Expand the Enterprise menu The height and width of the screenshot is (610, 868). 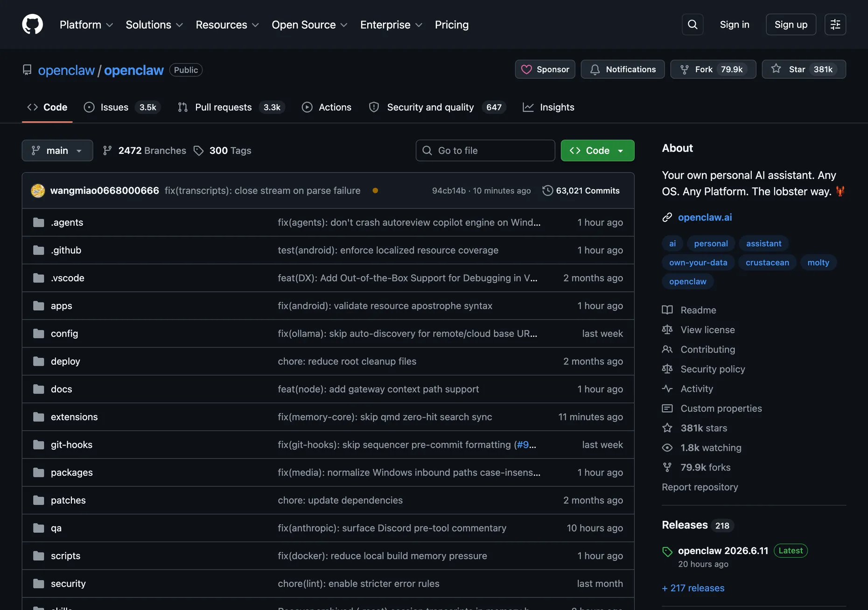(x=391, y=25)
